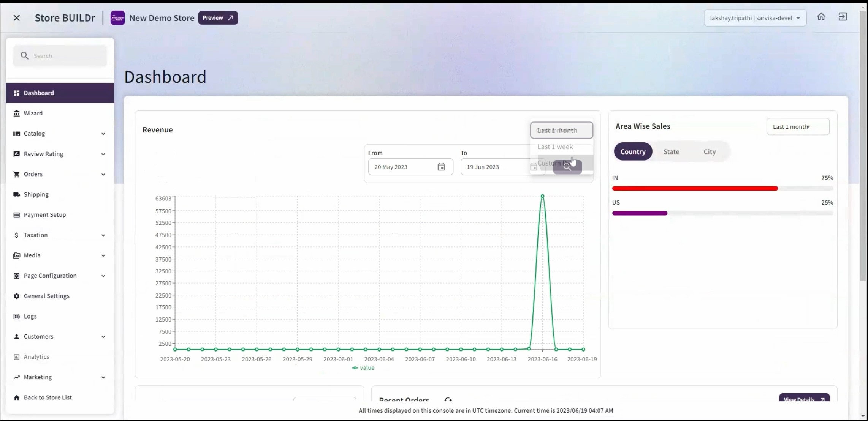Select the Payment Setup icon

(x=17, y=214)
